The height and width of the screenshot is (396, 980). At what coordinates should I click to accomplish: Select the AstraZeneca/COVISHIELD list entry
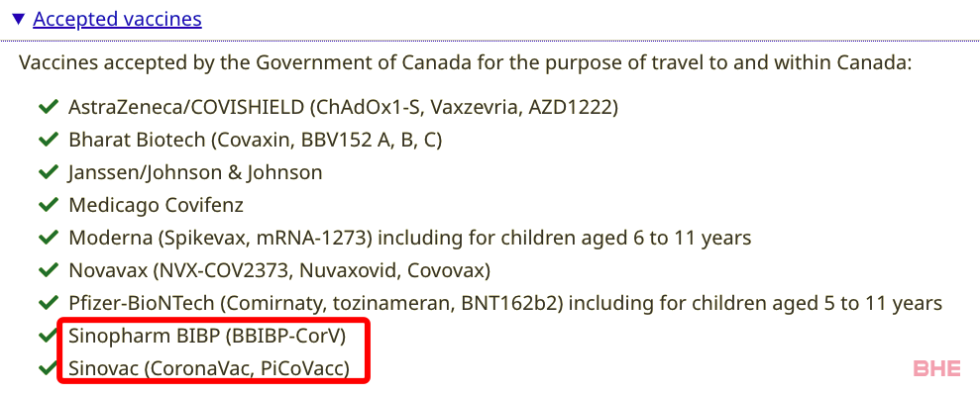[343, 108]
